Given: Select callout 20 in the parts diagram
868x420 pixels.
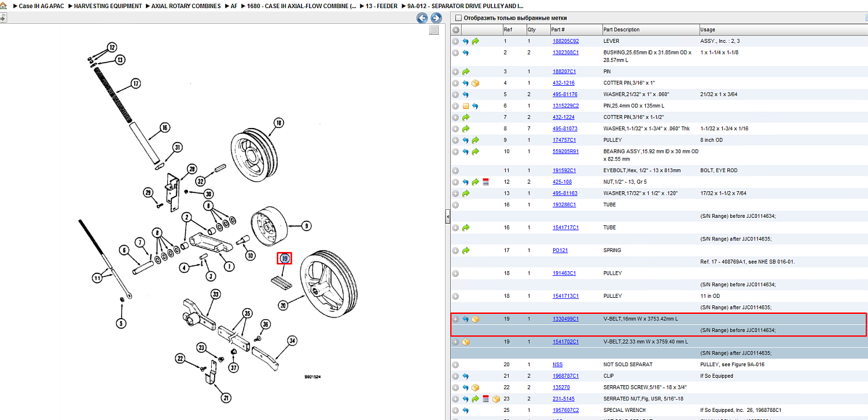Looking at the screenshot, I should tap(283, 305).
